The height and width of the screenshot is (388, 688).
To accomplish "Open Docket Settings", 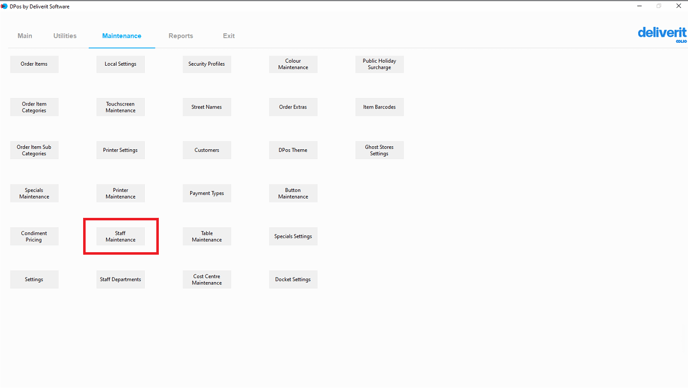I will (293, 280).
